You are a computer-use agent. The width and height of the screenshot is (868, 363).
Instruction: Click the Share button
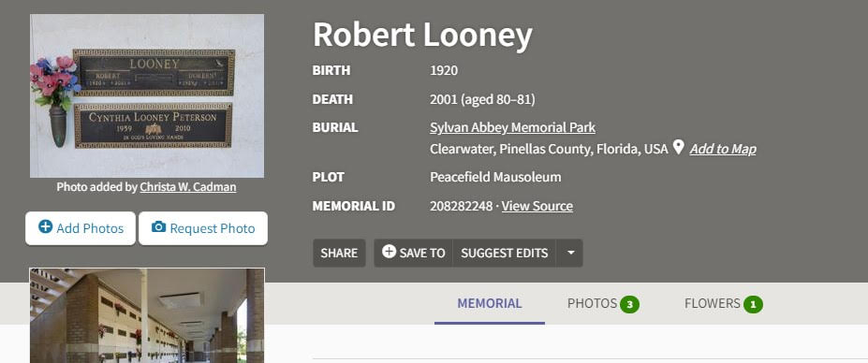click(x=339, y=253)
